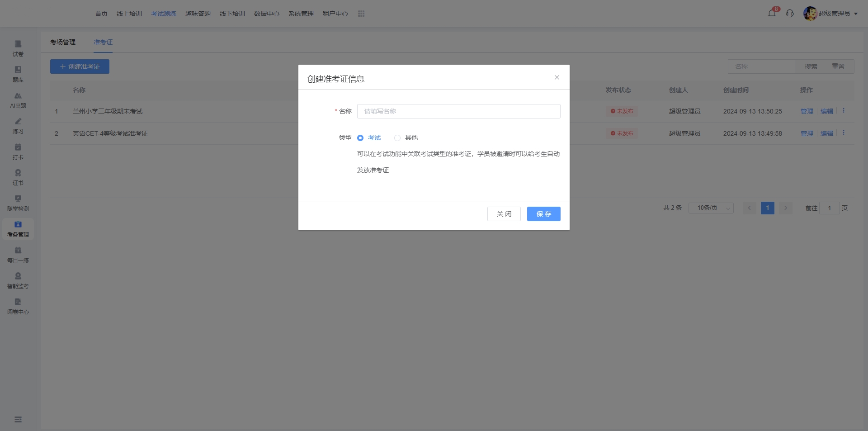Viewport: 868px width, 431px height.
Task: Expand the 10条/页 page size dropdown
Action: tap(711, 208)
